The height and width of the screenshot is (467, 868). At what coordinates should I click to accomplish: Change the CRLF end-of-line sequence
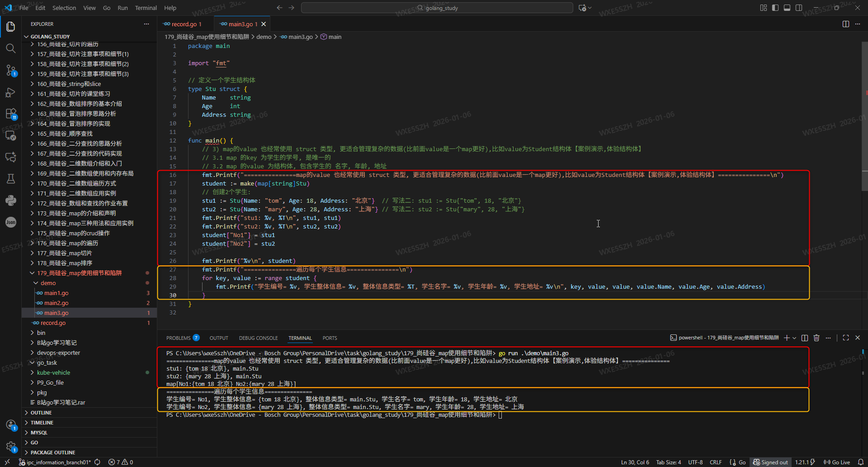point(716,462)
